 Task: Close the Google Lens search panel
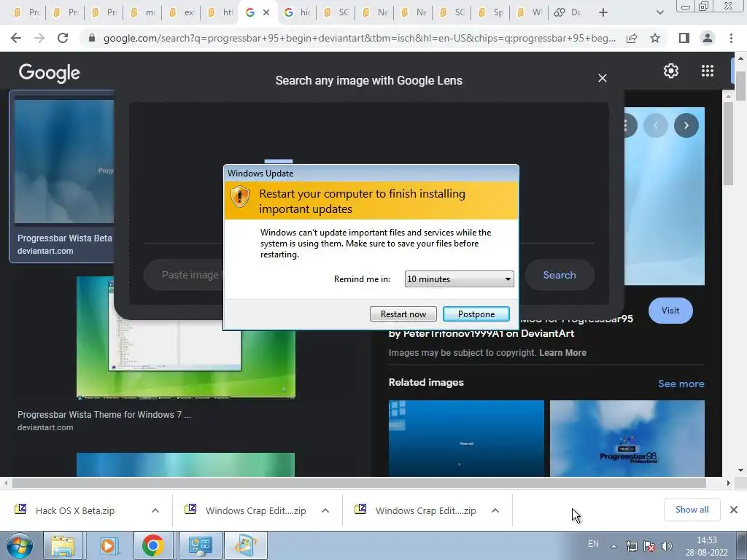click(x=602, y=78)
